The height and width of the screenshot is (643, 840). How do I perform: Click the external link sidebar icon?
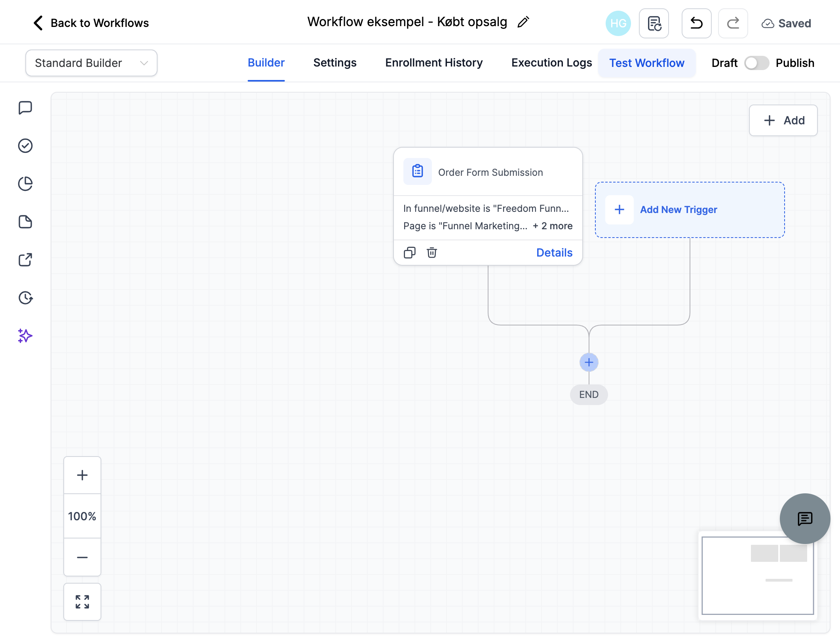tap(25, 260)
